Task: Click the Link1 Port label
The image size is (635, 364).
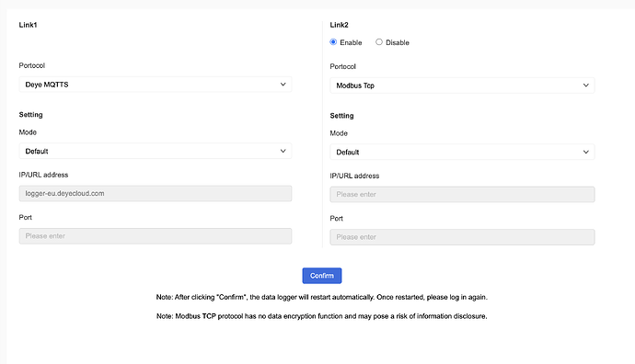Action: 25,217
